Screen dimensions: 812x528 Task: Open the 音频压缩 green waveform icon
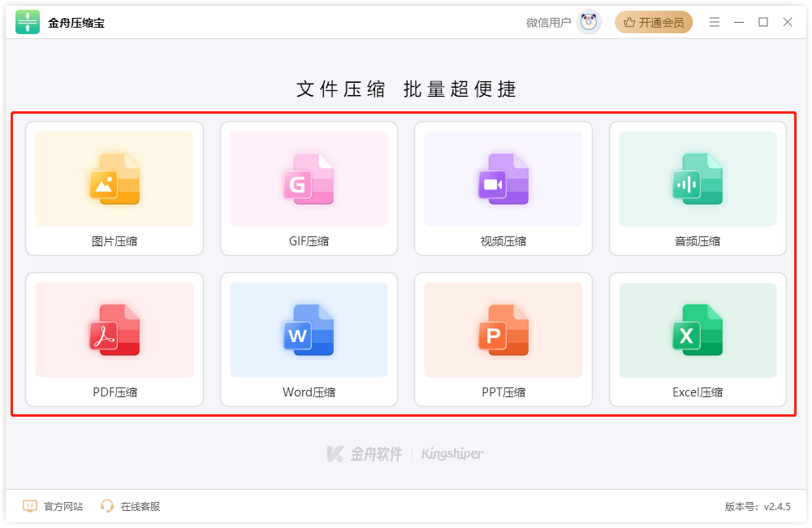pos(698,179)
